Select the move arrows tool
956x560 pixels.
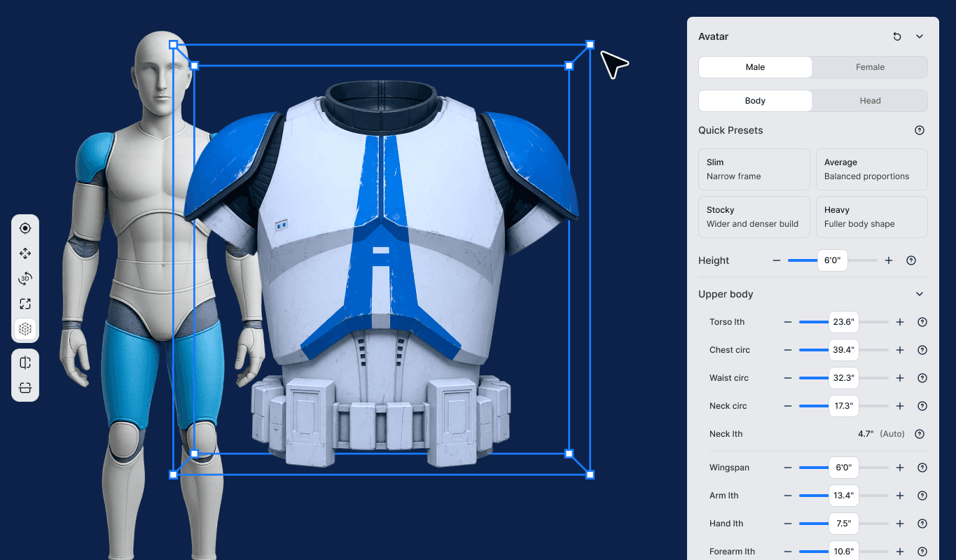(x=25, y=253)
